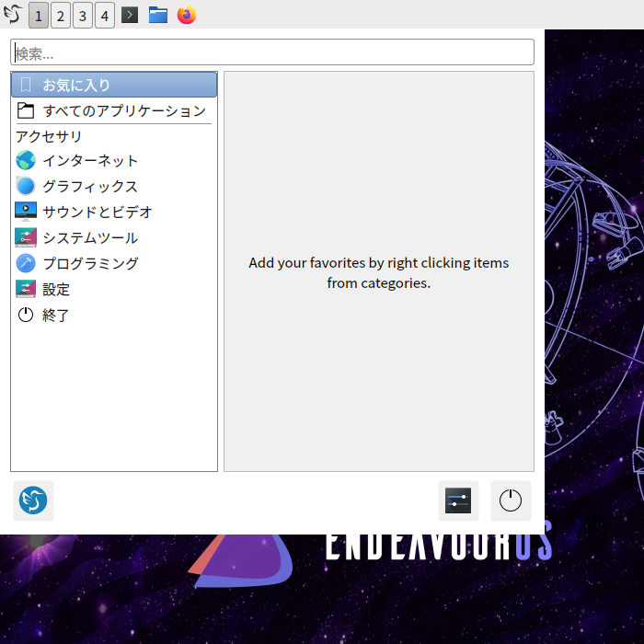Focus the 検索 search field
Viewport: 644px width, 644px height.
[x=272, y=52]
